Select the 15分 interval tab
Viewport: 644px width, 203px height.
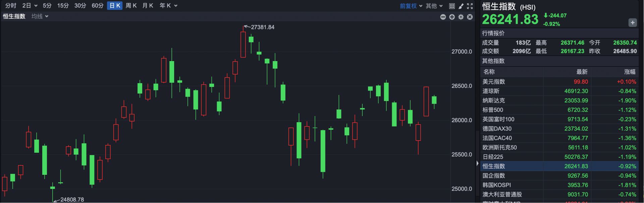pyautogui.click(x=63, y=6)
